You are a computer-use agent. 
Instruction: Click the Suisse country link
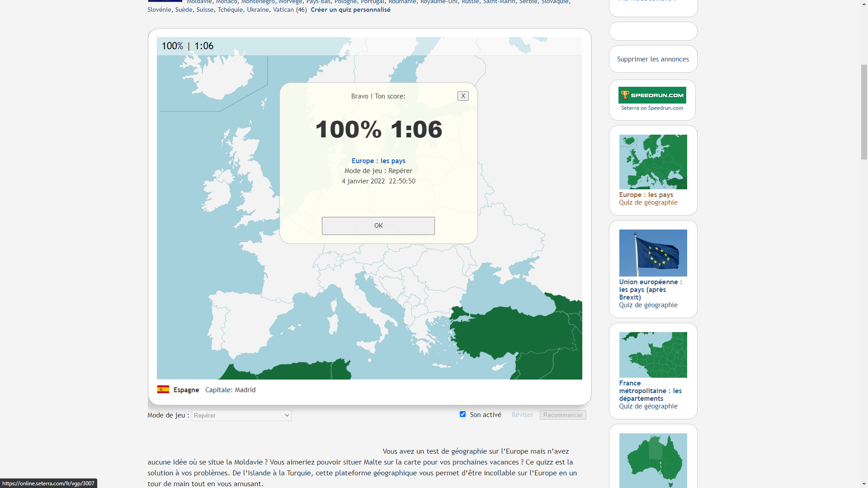[x=205, y=9]
